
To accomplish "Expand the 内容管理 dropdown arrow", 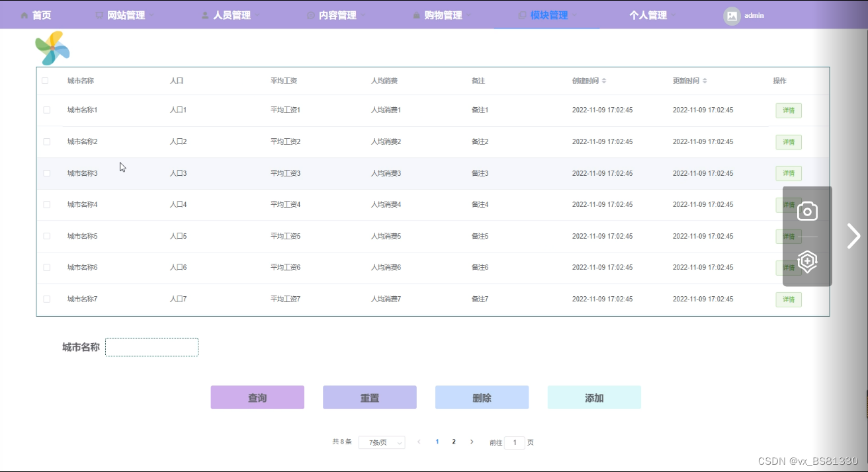I will [x=363, y=15].
